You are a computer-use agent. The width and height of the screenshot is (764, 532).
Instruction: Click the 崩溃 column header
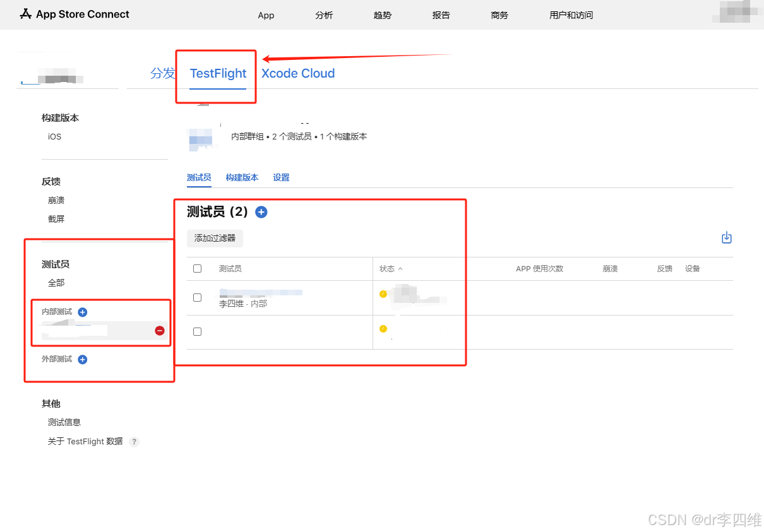610,269
